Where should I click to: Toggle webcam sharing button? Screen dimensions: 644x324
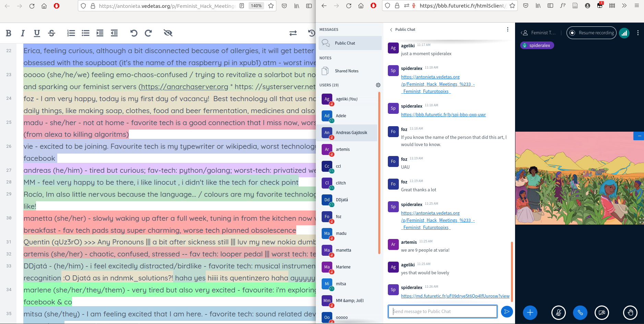click(602, 312)
